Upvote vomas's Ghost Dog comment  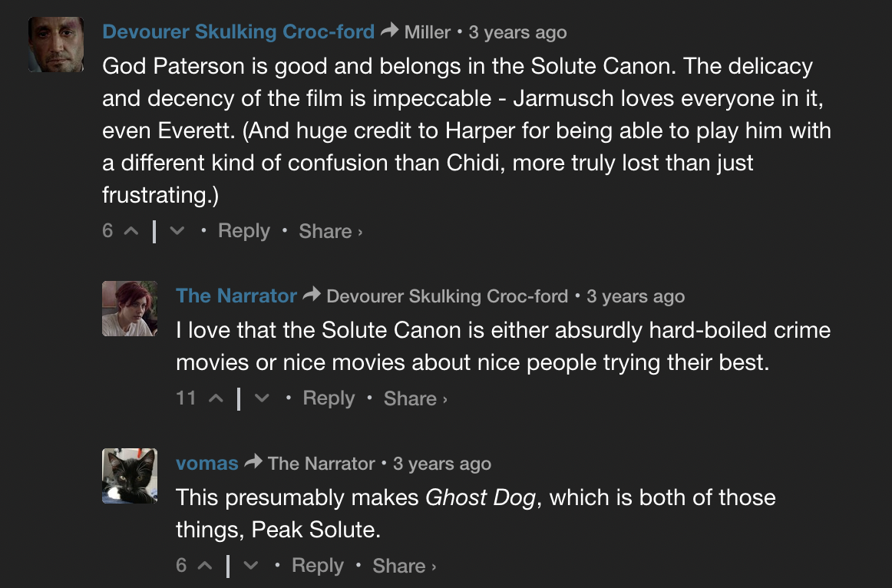(205, 565)
